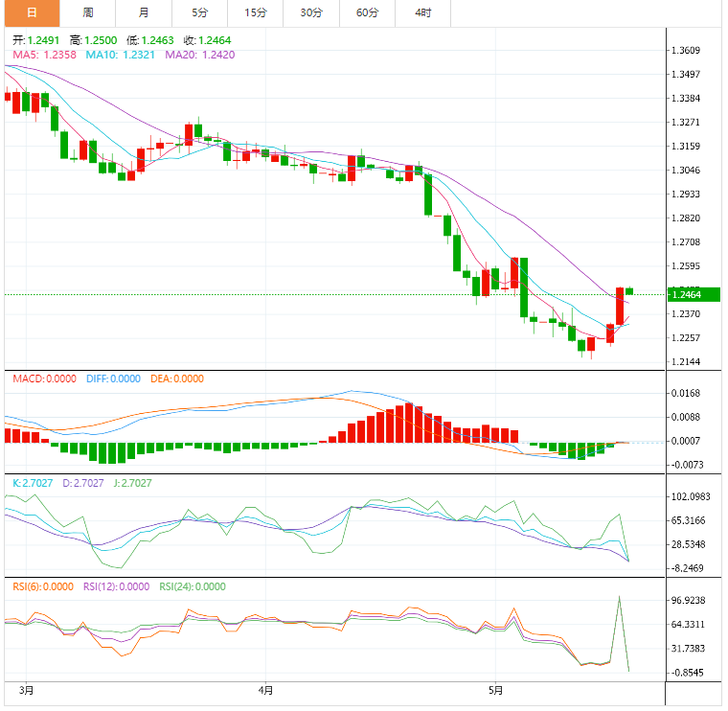Open the 15分 timeframe tab
This screenshot has height=711, width=728.
coord(256,12)
